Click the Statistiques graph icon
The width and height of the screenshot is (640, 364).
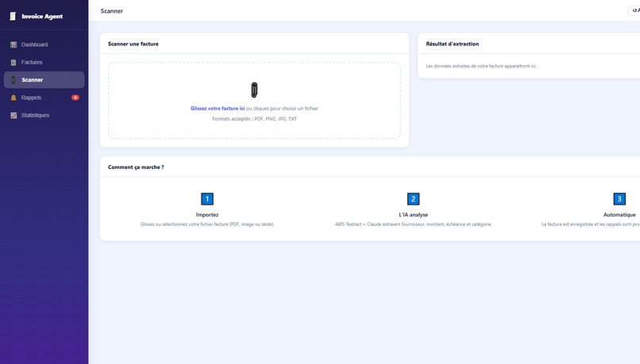13,115
